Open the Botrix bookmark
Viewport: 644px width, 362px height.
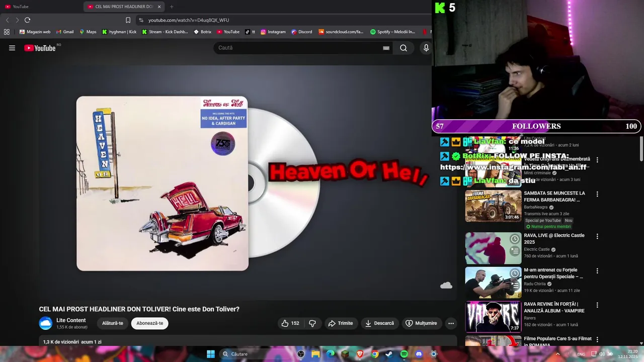[x=202, y=32]
